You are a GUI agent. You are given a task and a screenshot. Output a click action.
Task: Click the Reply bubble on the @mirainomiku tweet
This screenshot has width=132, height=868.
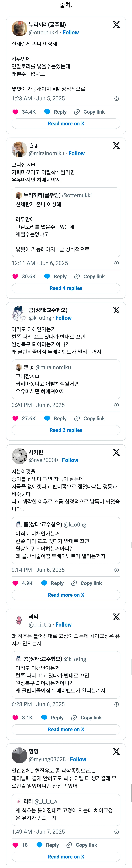click(x=47, y=276)
